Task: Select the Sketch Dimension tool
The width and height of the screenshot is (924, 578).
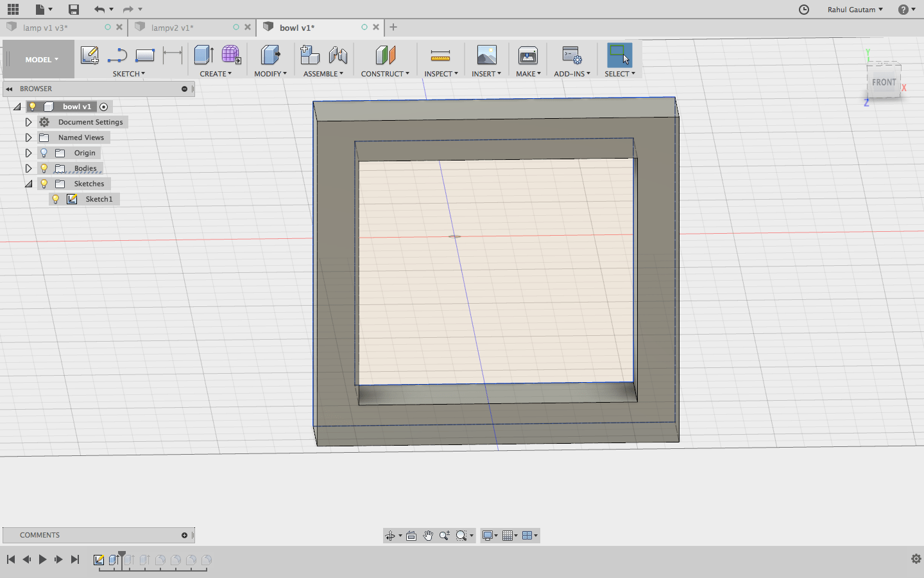Action: click(173, 55)
